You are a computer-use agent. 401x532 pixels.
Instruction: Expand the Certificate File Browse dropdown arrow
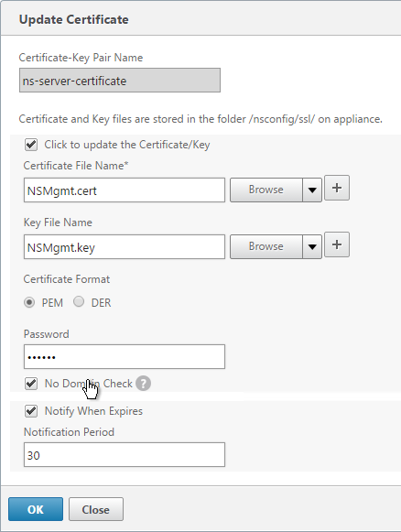[312, 190]
